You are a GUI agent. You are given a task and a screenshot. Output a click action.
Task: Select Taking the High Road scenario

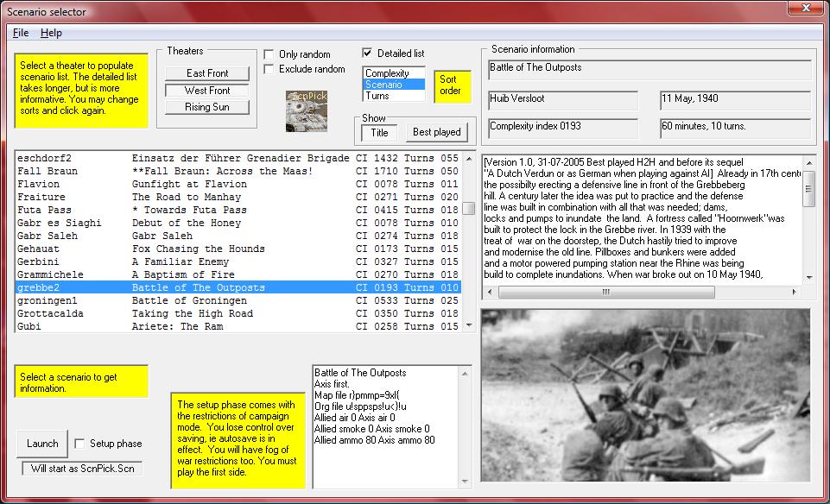point(238,313)
